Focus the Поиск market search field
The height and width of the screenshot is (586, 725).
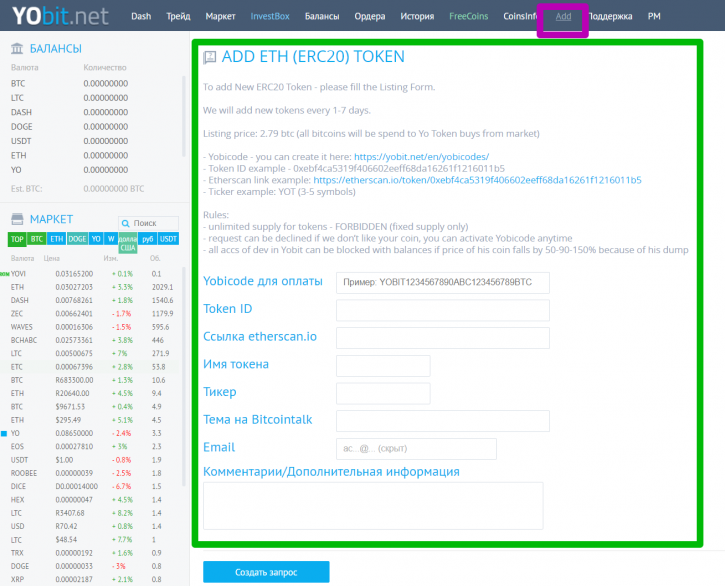point(148,223)
